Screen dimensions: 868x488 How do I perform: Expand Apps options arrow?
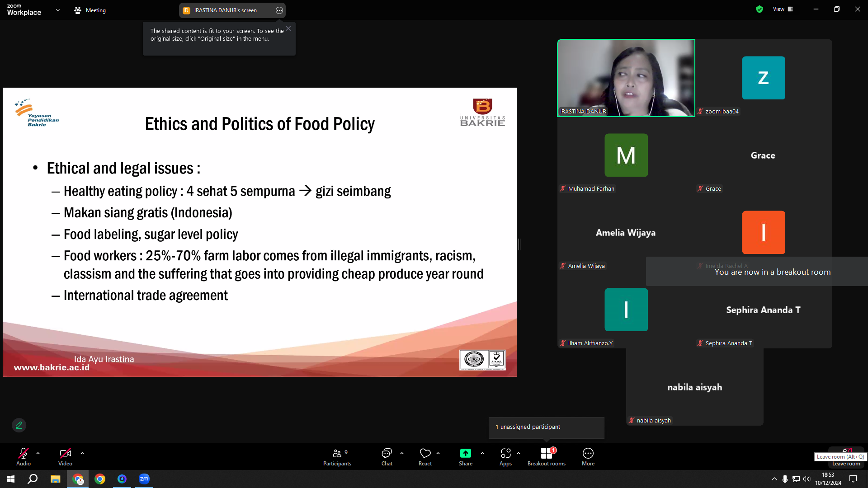click(x=519, y=453)
